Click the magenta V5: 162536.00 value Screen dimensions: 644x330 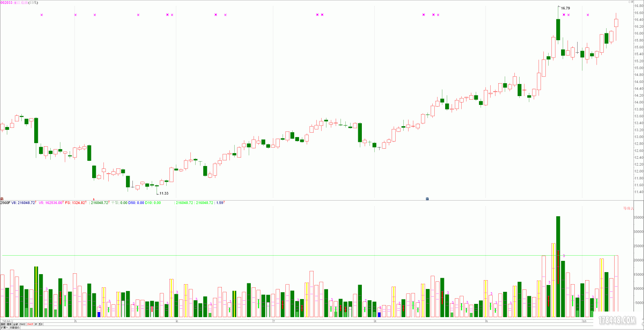click(x=50, y=203)
